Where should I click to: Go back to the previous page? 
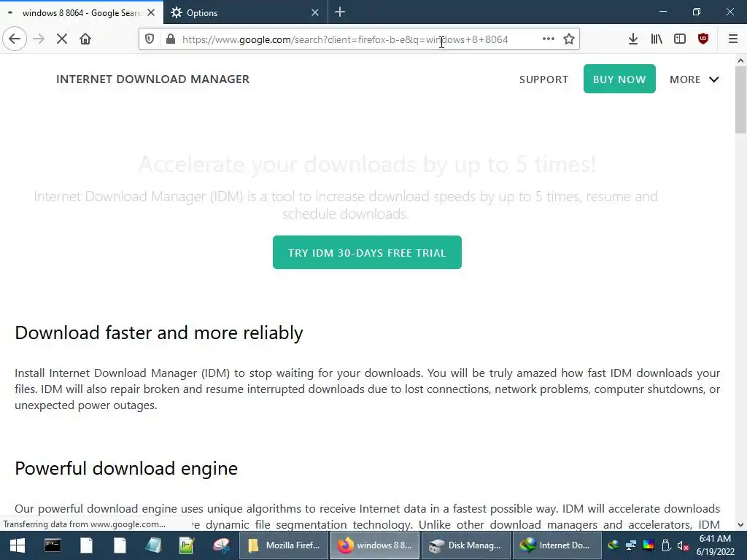pyautogui.click(x=15, y=39)
